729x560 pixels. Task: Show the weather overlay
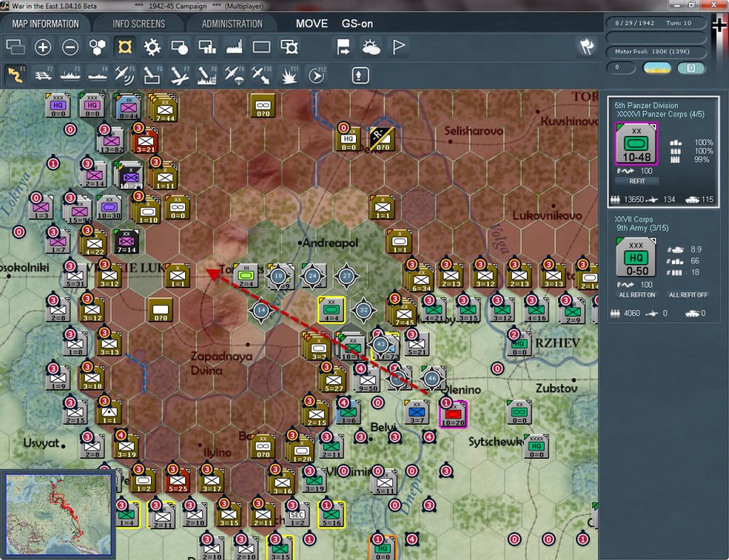371,47
